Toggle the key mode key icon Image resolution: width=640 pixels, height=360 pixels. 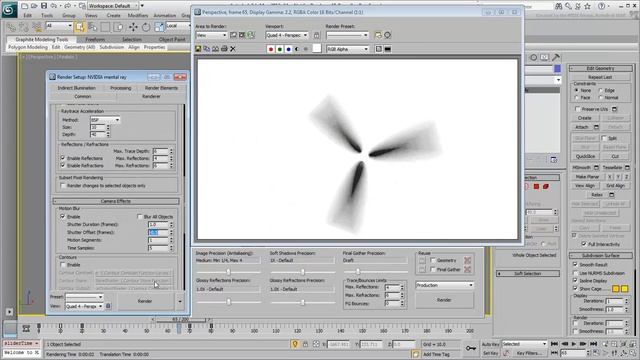point(471,348)
